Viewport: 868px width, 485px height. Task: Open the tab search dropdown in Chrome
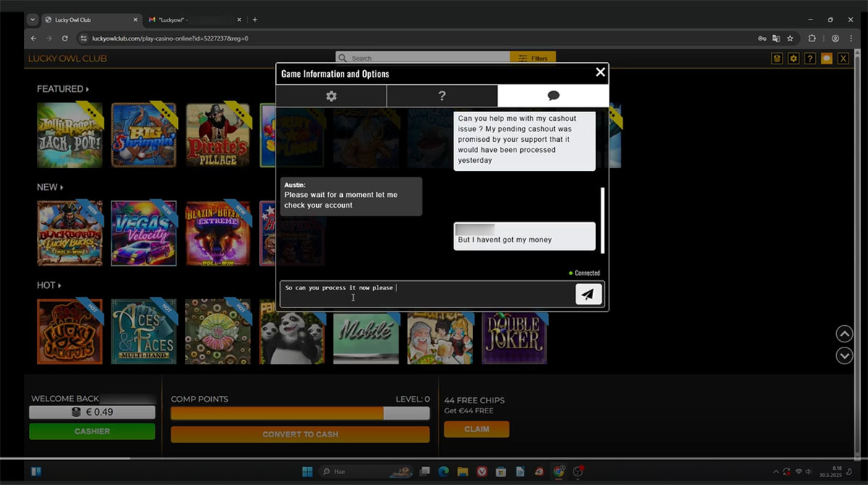33,20
